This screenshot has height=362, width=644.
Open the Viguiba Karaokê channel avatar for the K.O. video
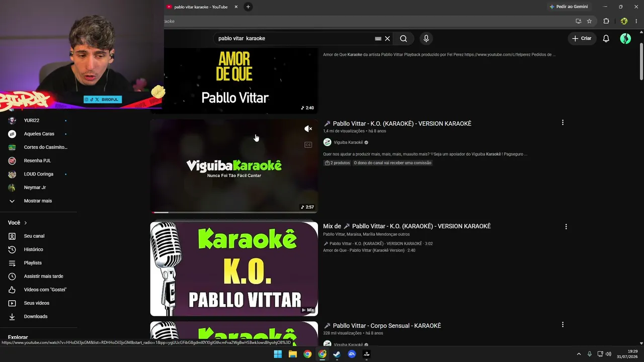[327, 142]
